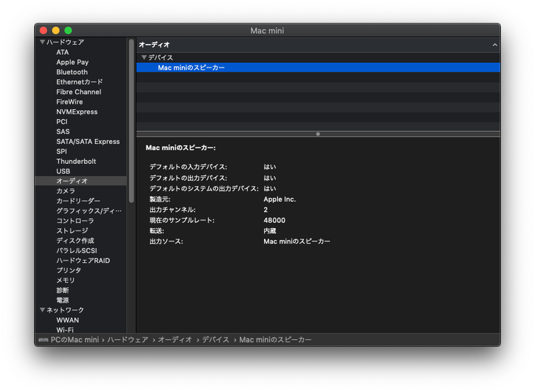The image size is (535, 392).
Task: Select カメラ in the sidebar
Action: point(66,191)
